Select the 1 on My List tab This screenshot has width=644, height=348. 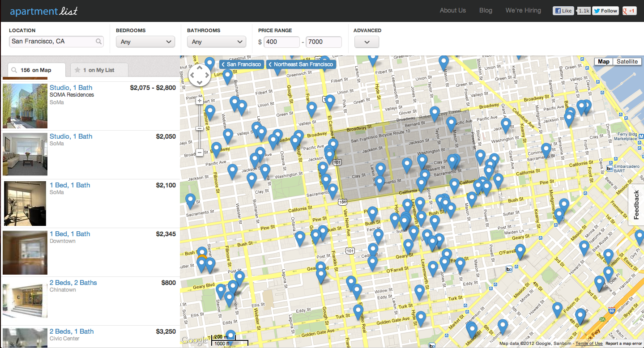[x=99, y=70]
